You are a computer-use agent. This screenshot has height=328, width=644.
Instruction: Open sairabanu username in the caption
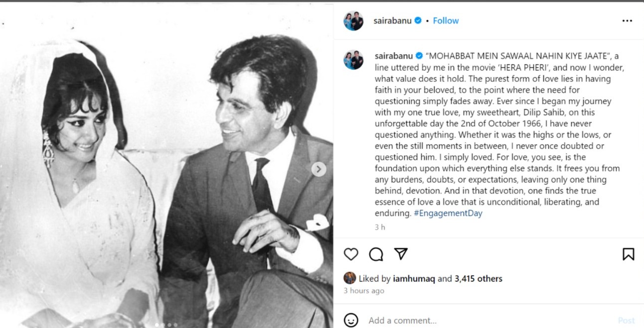tap(393, 56)
